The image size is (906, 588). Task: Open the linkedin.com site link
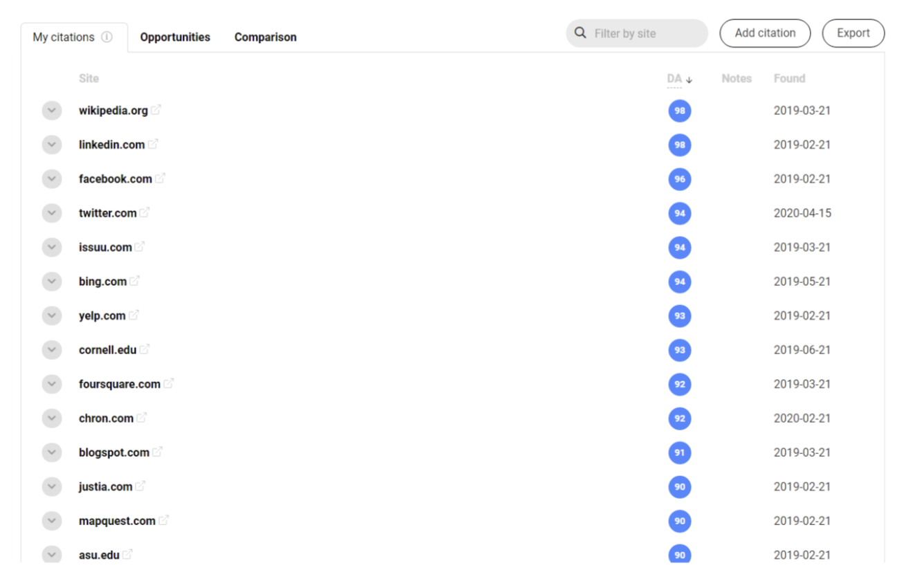tap(111, 145)
